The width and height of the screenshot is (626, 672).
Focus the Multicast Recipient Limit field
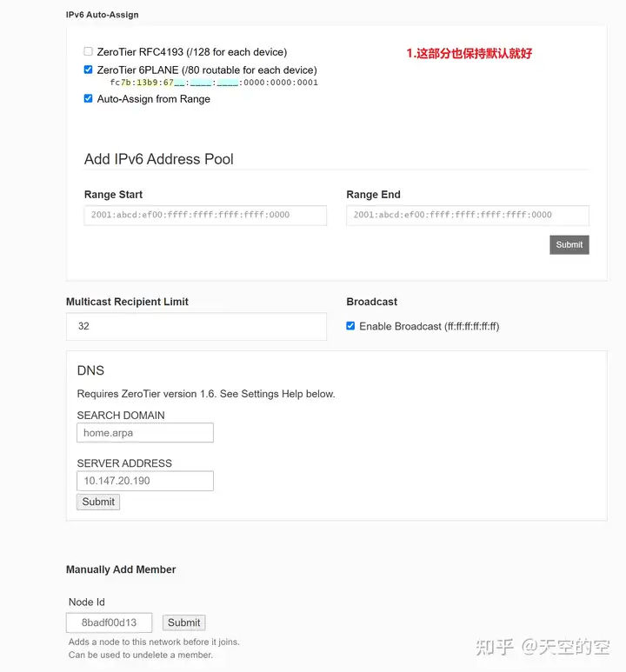click(x=196, y=326)
